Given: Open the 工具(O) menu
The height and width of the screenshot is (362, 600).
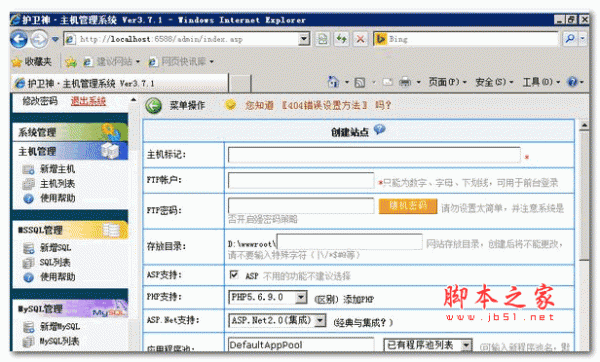Looking at the screenshot, I should pos(541,82).
